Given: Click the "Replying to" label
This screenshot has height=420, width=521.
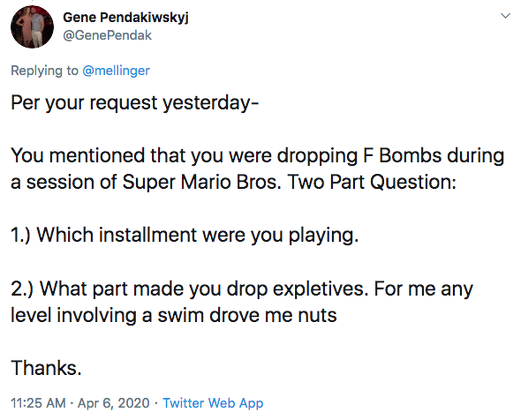Looking at the screenshot, I should pos(44,71).
